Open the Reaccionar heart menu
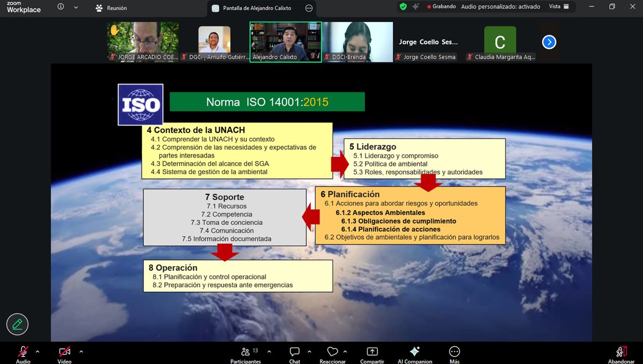This screenshot has height=364, width=643. [x=332, y=354]
